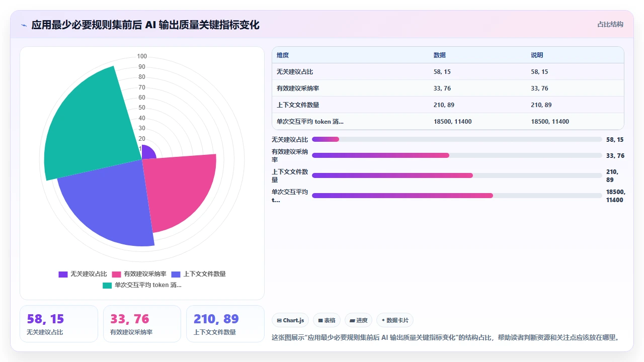Click the 维度 table column header
Image resolution: width=644 pixels, height=362 pixels.
[283, 55]
